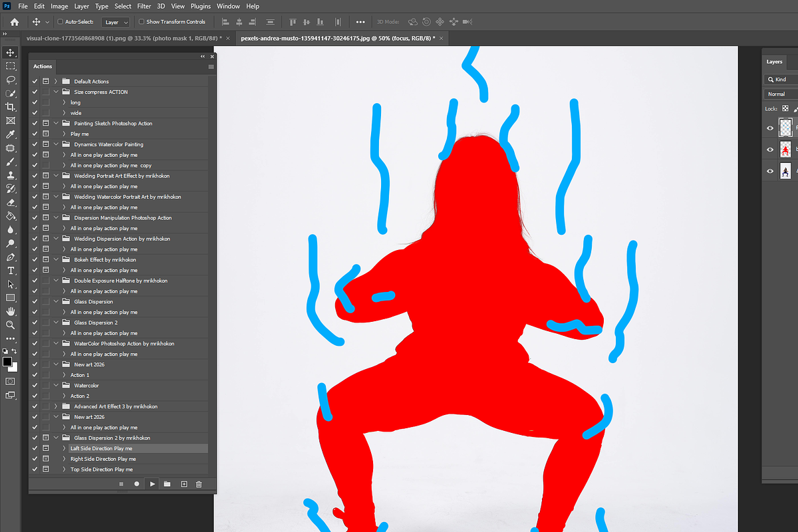Toggle Quick Mask mode icon
Viewport: 798px width, 532px height.
(10, 381)
